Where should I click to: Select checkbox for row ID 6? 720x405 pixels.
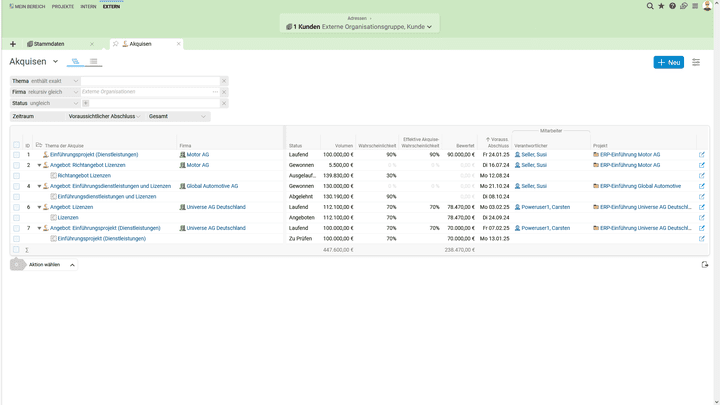(16, 207)
